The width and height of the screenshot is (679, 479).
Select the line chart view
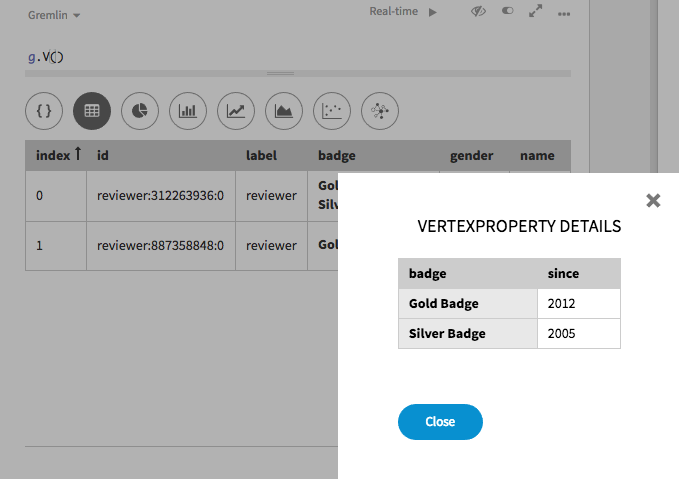(236, 111)
